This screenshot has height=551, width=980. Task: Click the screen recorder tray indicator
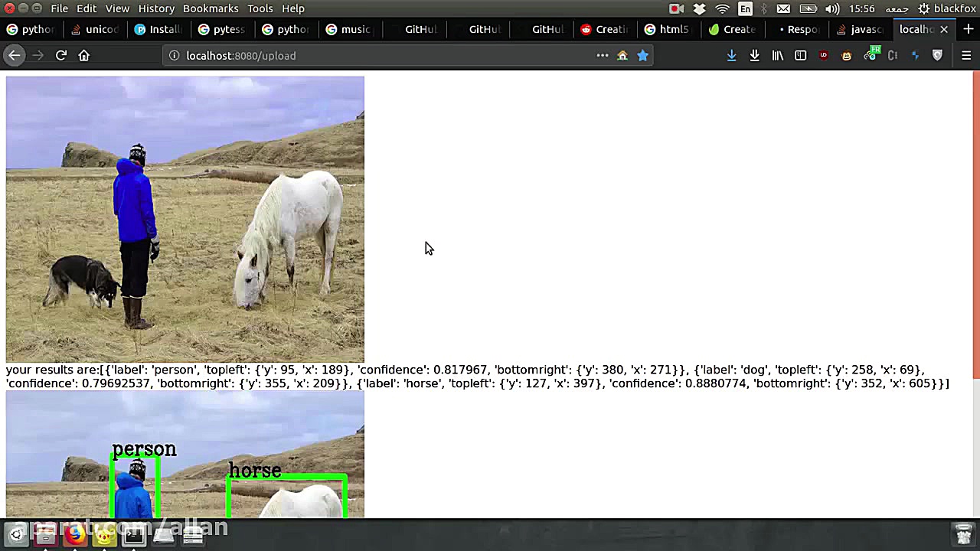coord(676,8)
